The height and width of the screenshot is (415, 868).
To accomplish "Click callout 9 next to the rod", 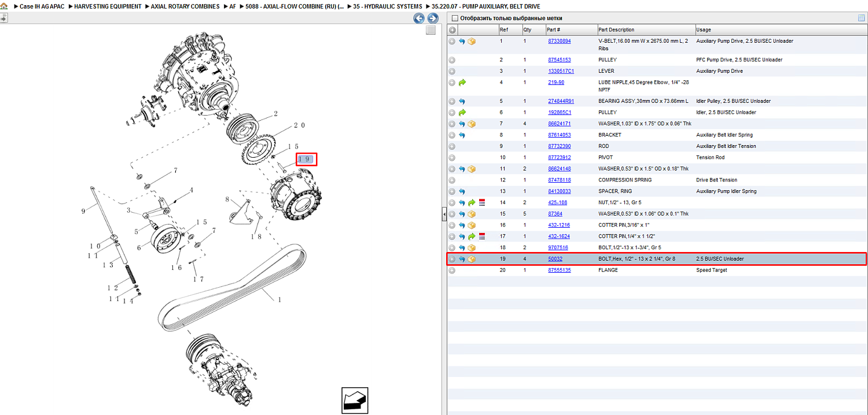I will [x=83, y=211].
